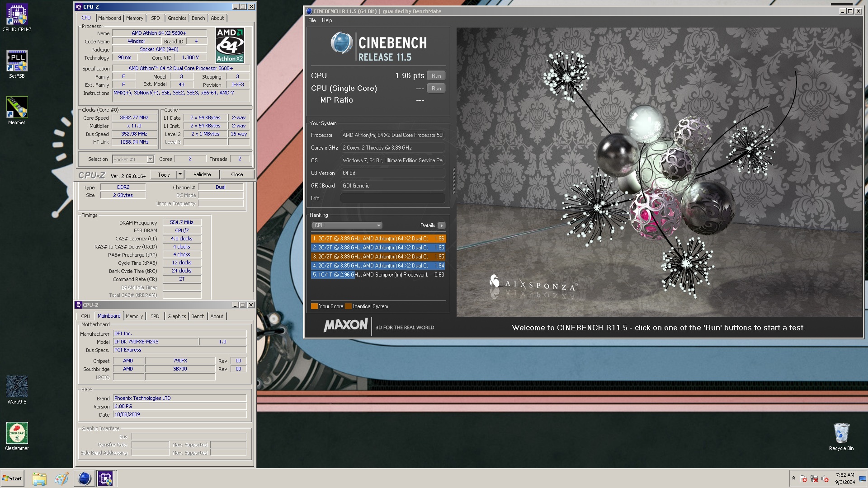
Task: Click the Details arrow button in Ranking
Action: click(x=442, y=225)
